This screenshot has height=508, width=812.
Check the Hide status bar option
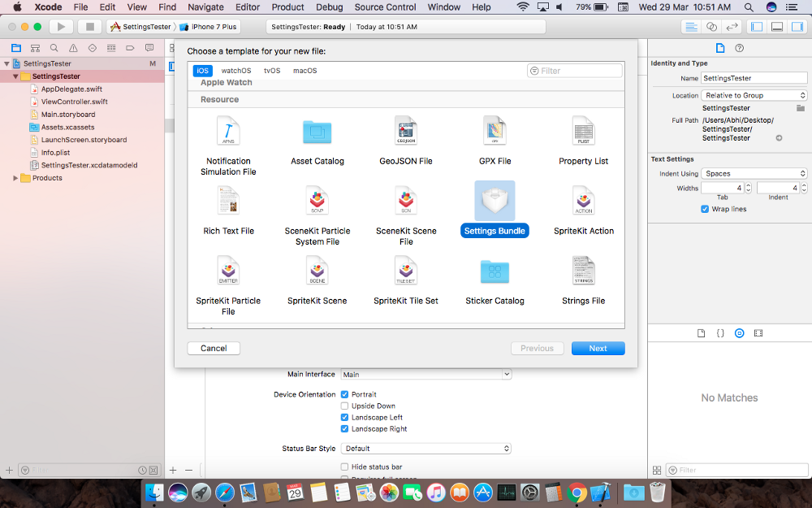pos(344,467)
